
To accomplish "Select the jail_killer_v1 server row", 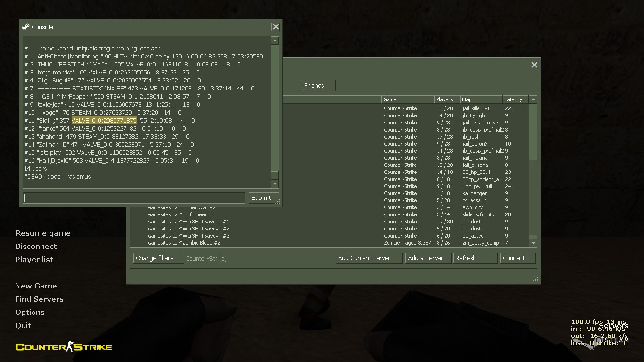I will coord(405,108).
